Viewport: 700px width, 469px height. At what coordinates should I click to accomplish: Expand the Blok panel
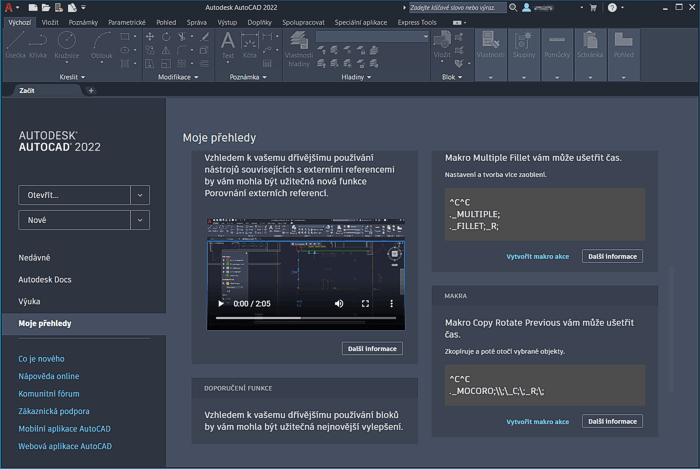[452, 77]
